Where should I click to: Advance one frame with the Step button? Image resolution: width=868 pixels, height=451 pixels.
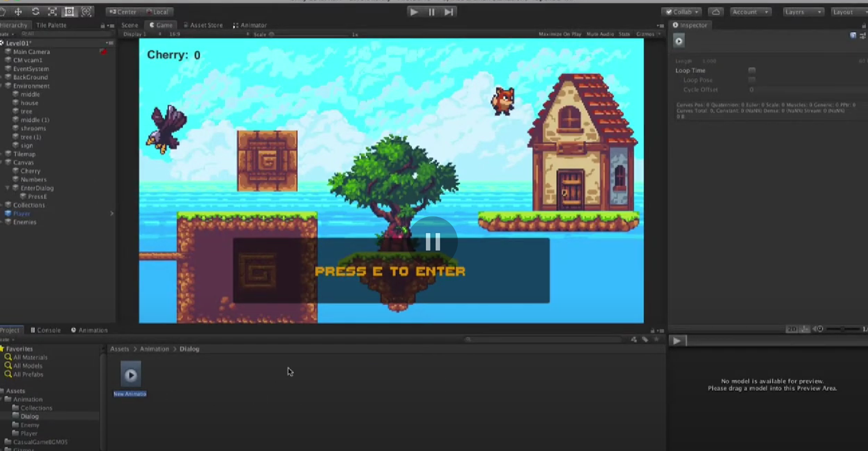(449, 12)
